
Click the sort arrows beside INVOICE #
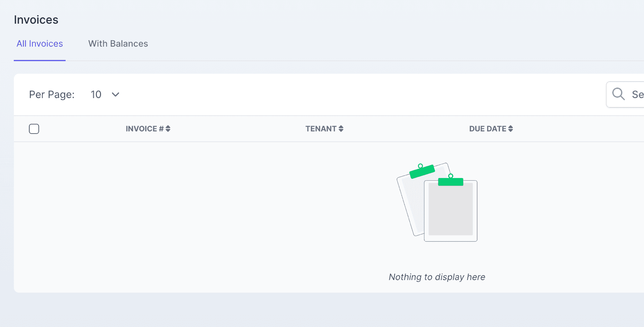(168, 129)
